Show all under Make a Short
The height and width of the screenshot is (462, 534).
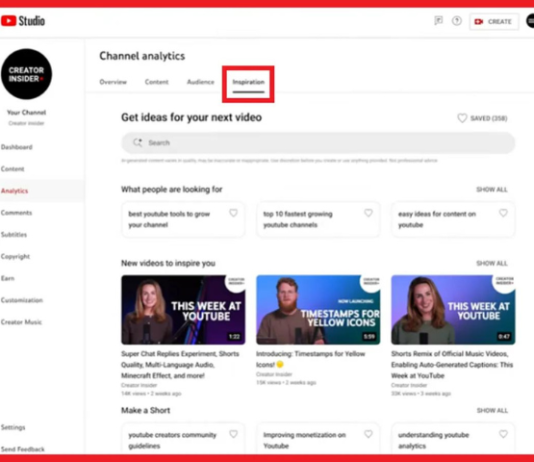492,410
